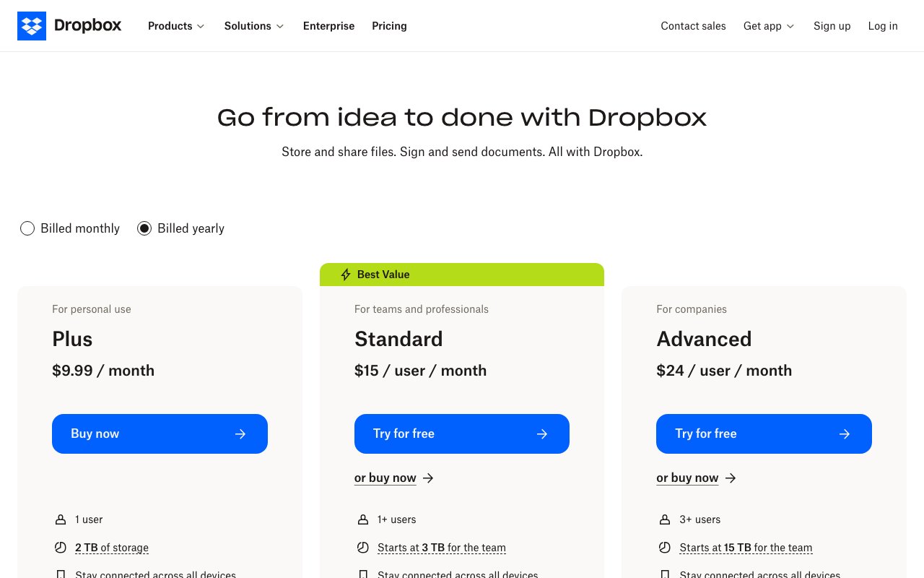The image size is (924, 578).
Task: Click the user icon in Plus plan
Action: 61,519
